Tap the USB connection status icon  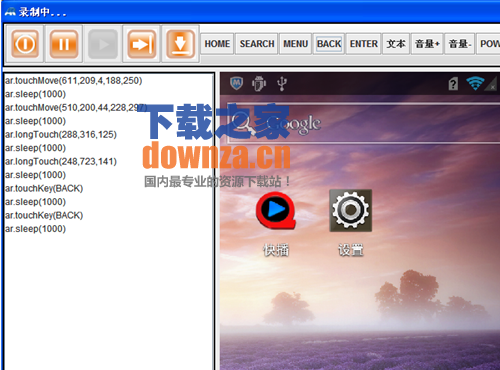pyautogui.click(x=282, y=83)
